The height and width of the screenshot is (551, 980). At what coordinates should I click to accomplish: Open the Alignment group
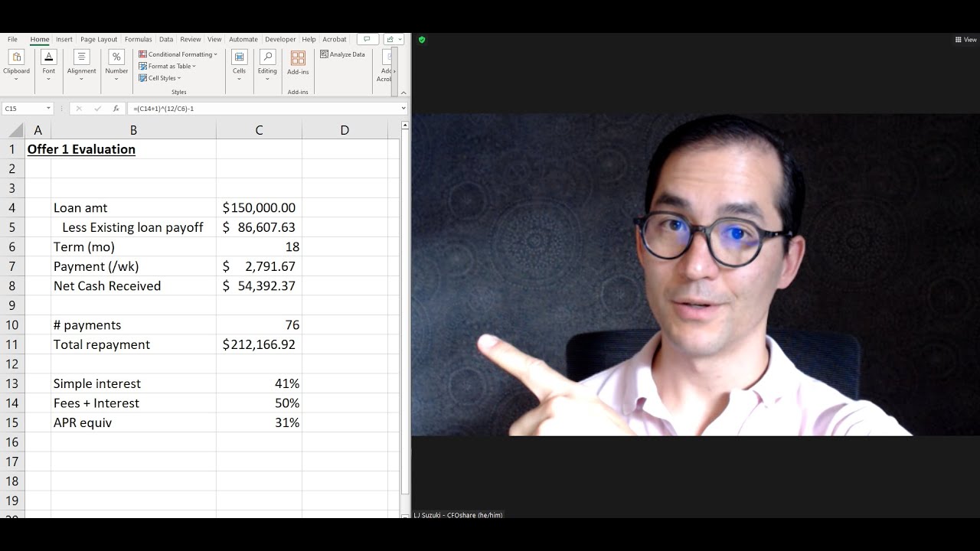(81, 65)
